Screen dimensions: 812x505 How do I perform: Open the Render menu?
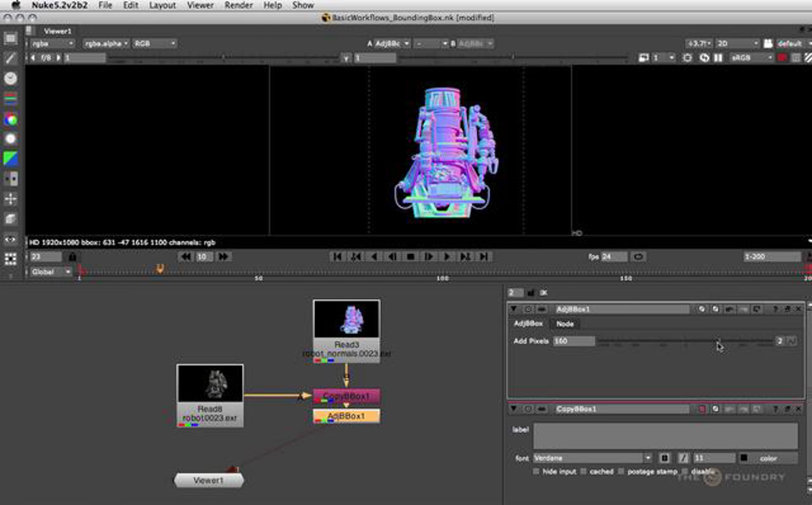point(239,5)
